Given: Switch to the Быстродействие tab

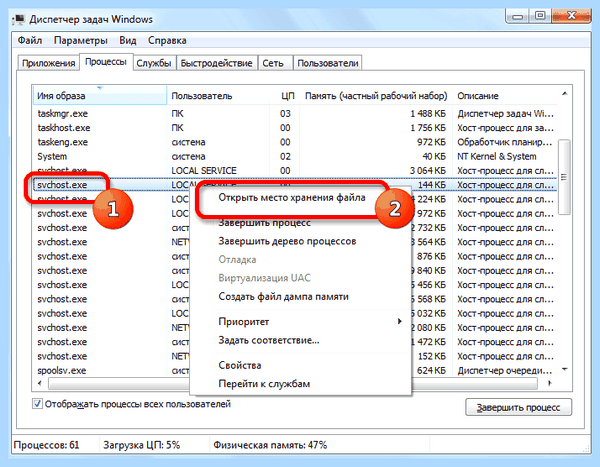Looking at the screenshot, I should (217, 63).
